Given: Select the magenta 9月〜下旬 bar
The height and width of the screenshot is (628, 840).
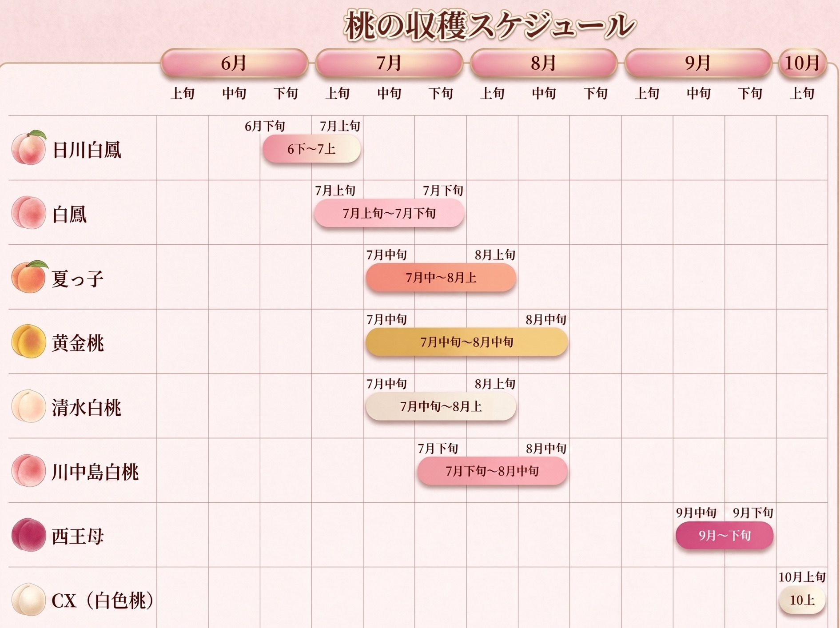Looking at the screenshot, I should pos(725,535).
